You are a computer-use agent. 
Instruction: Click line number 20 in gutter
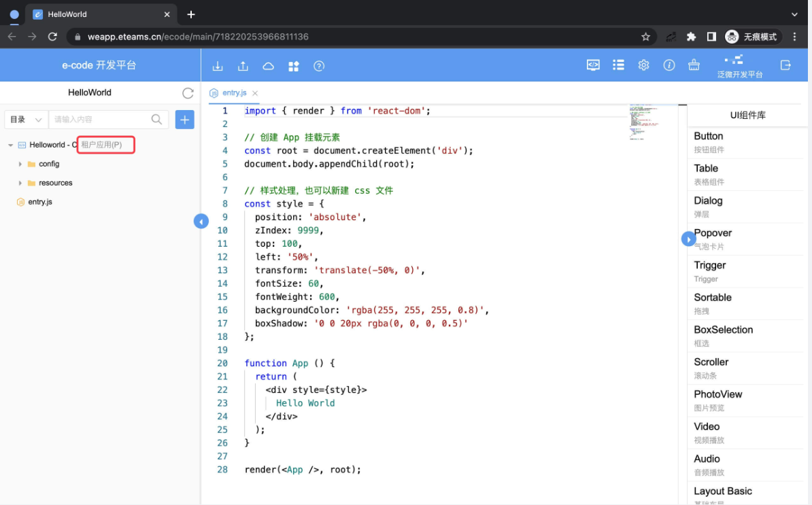tap(222, 363)
